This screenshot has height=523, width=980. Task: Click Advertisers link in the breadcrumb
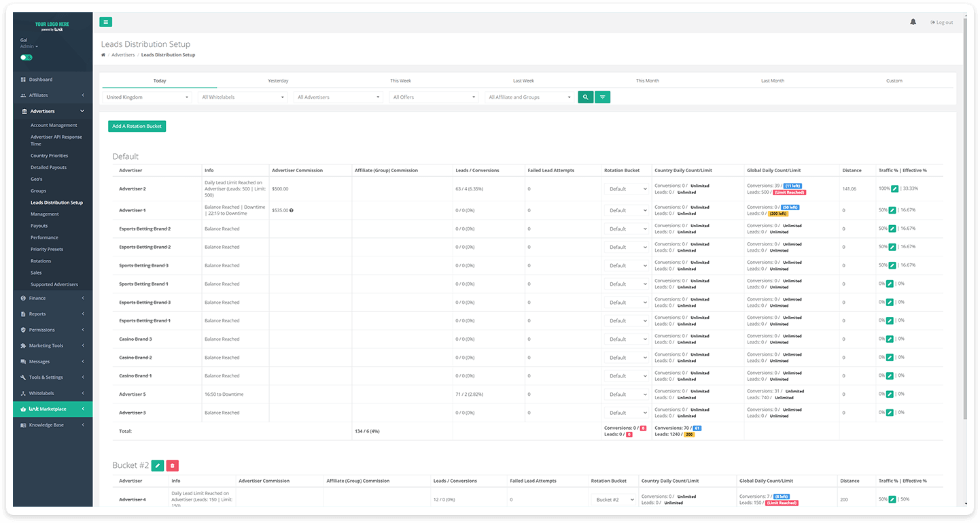[x=123, y=54]
